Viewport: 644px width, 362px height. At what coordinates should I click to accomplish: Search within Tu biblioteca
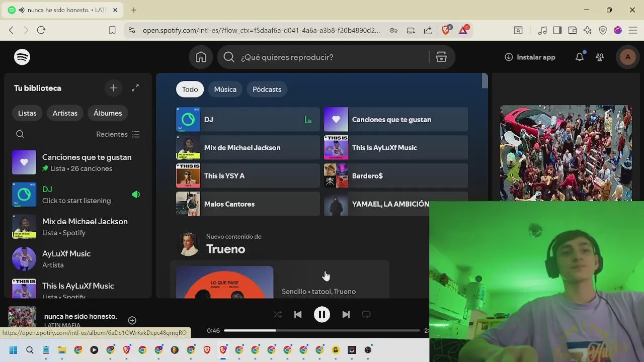point(20,134)
